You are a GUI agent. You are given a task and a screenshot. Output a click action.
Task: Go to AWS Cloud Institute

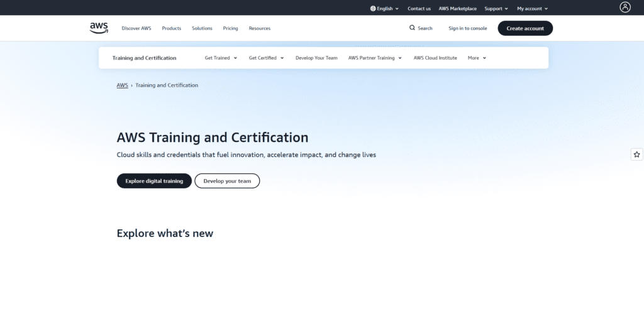(x=435, y=58)
